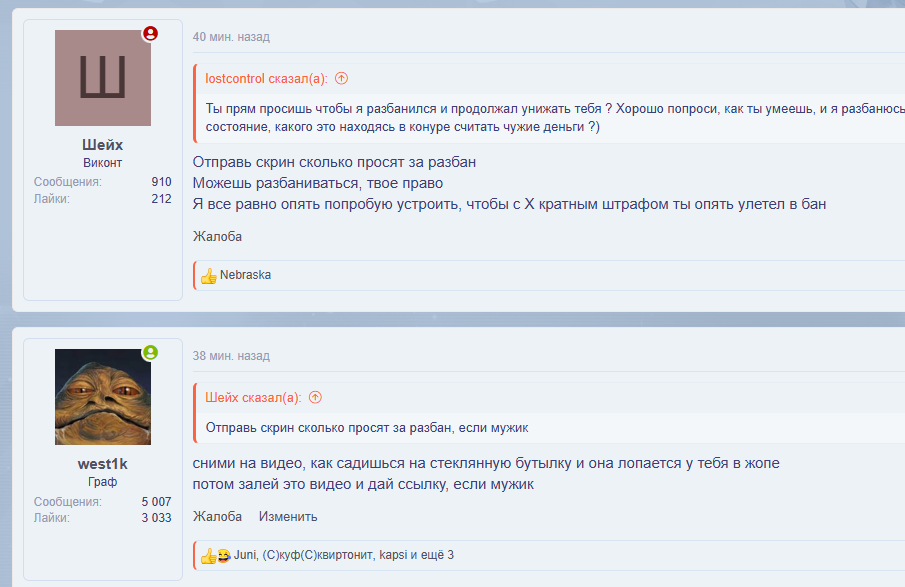The image size is (905, 587).
Task: Report Шейх's post using Жалоба
Action: 217,237
